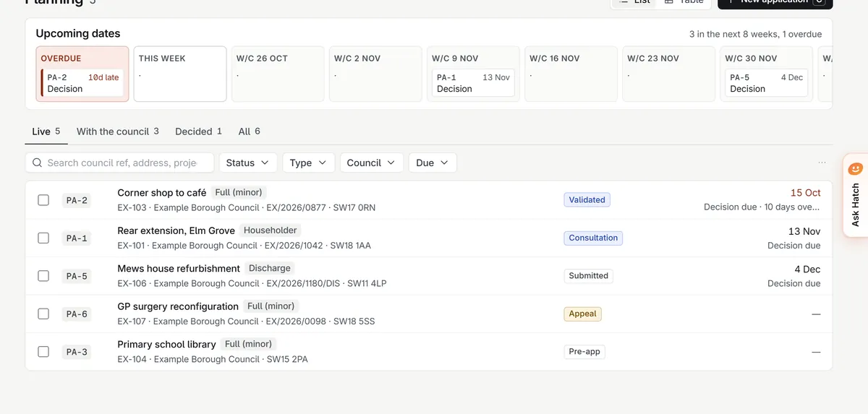Image resolution: width=868 pixels, height=414 pixels.
Task: Open Primary school library application
Action: (x=166, y=345)
